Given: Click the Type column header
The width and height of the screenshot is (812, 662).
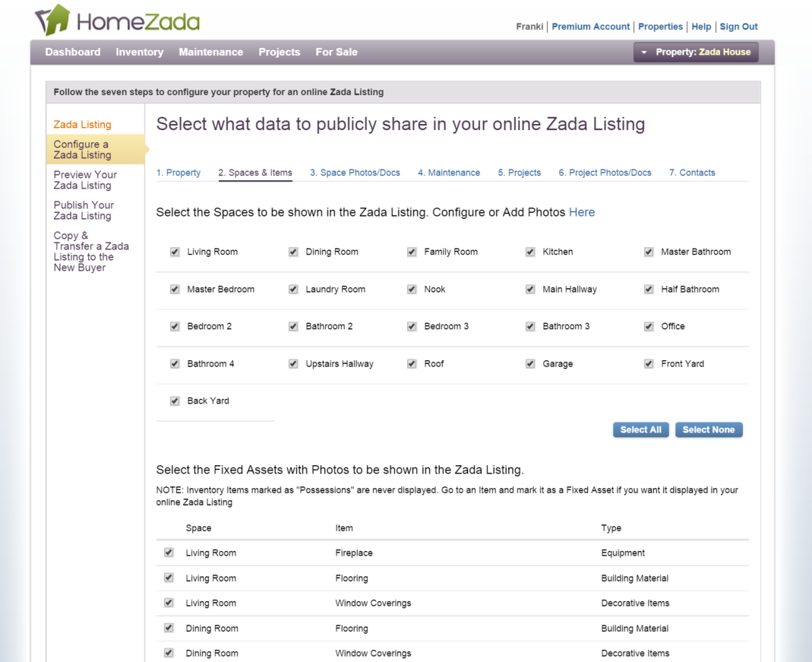Looking at the screenshot, I should pos(611,527).
